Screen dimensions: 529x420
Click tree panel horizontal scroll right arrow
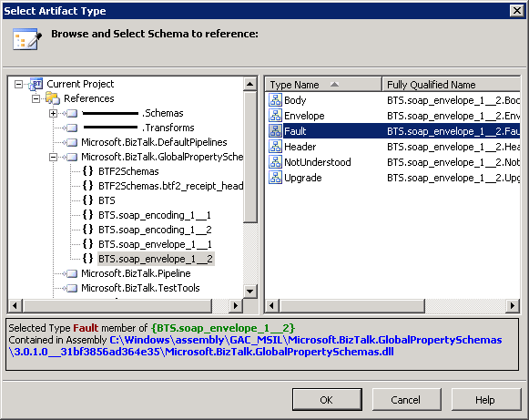click(x=236, y=306)
